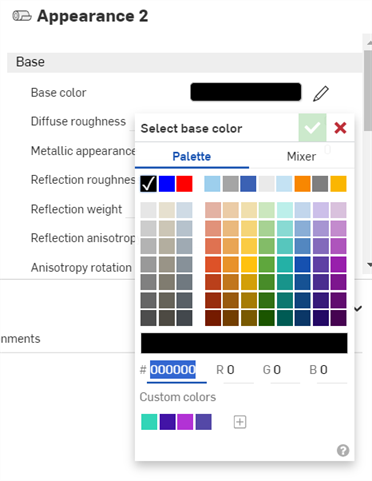Select the dark indigo custom color swatch
372x481 pixels.
click(x=167, y=422)
